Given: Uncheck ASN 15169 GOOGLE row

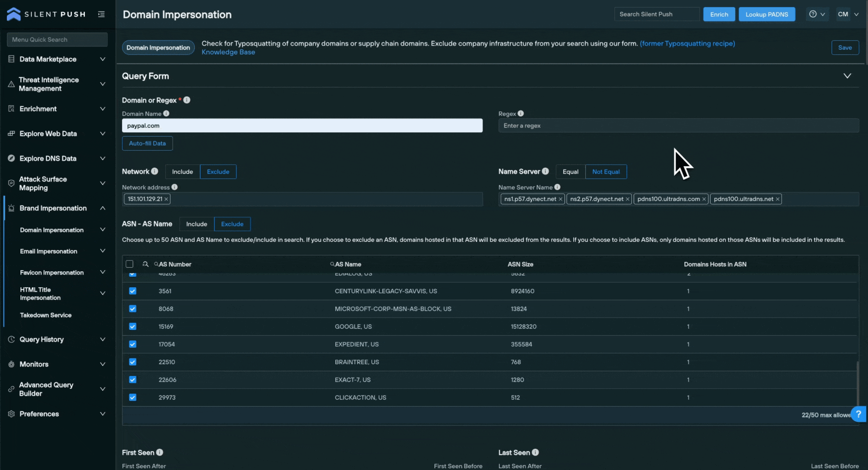Looking at the screenshot, I should 133,326.
